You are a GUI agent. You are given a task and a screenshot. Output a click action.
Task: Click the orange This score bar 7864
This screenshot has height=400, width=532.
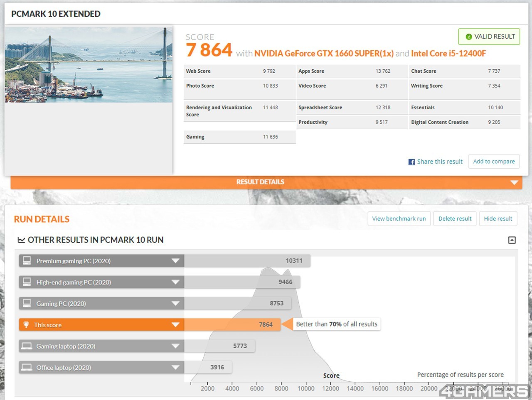click(232, 325)
